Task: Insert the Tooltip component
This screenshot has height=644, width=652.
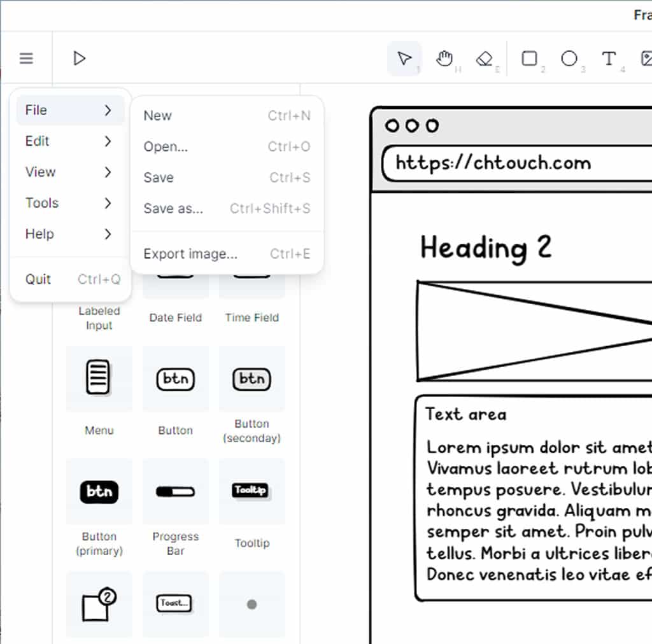Action: point(252,491)
